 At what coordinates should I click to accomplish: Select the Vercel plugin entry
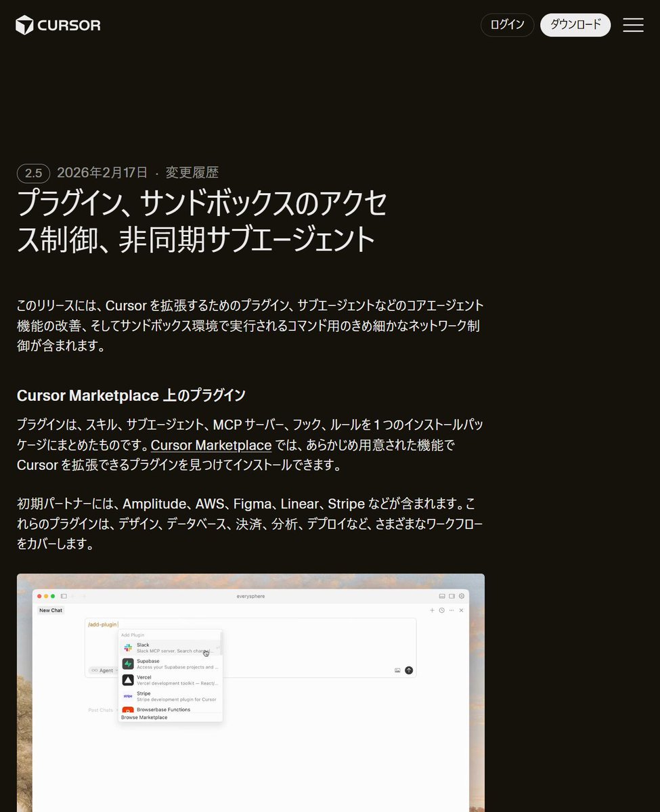tap(171, 680)
